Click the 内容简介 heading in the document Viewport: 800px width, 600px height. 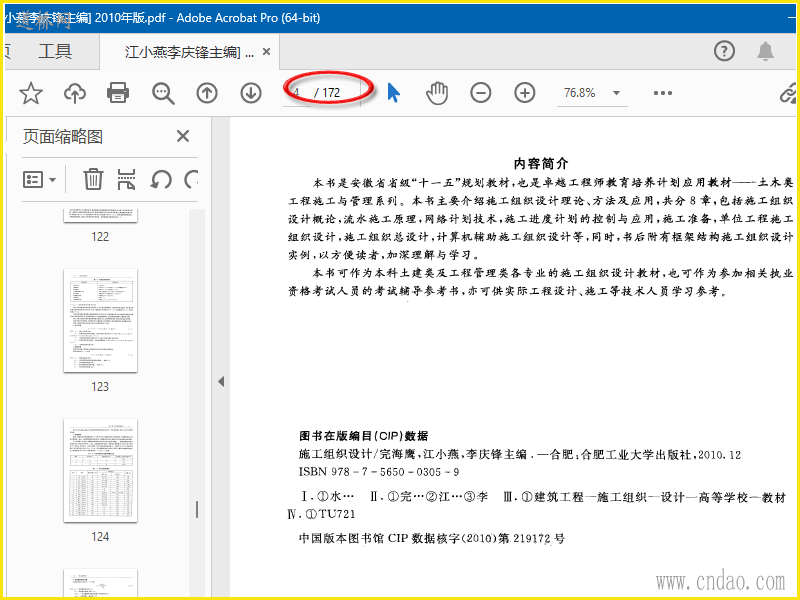click(541, 164)
